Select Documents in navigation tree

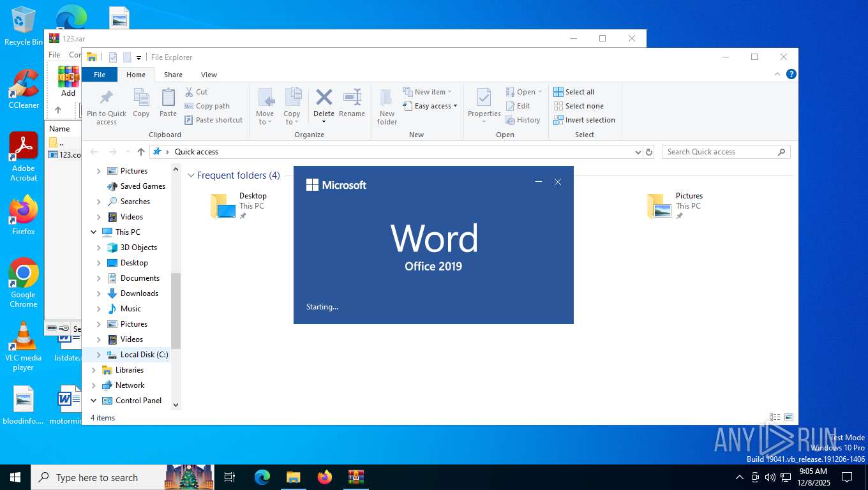tap(140, 278)
